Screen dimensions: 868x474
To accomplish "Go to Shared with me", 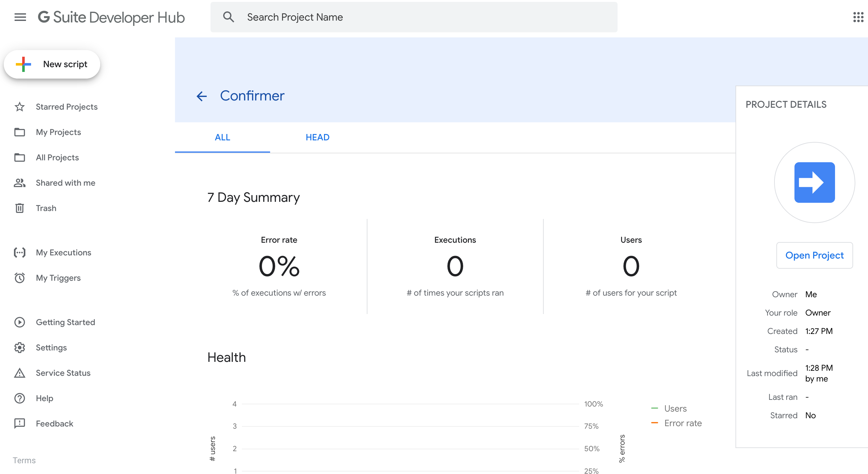I will [65, 183].
